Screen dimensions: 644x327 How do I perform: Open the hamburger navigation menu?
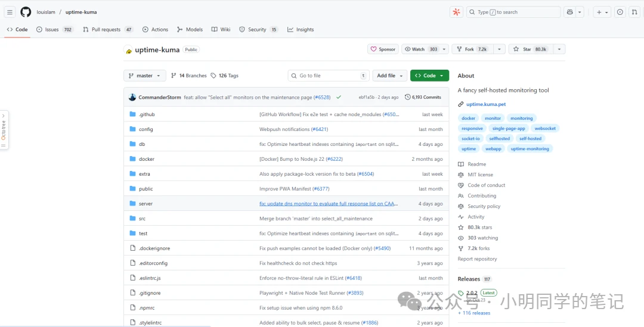(10, 12)
